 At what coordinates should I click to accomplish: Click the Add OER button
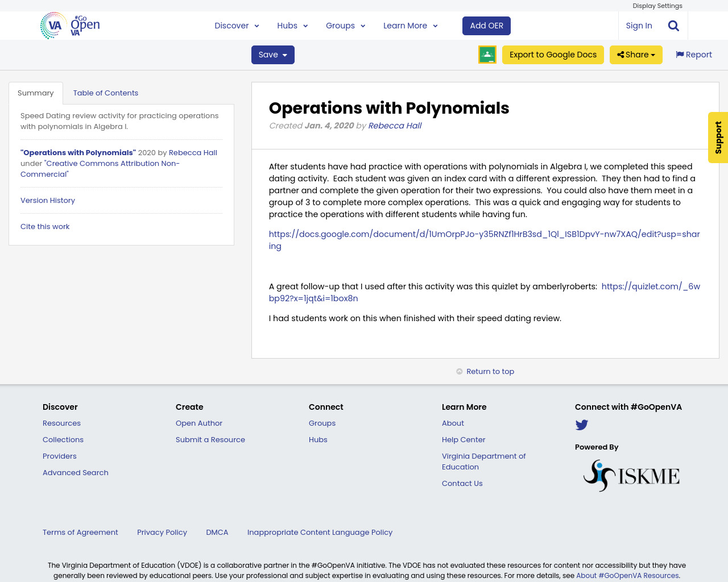point(486,25)
